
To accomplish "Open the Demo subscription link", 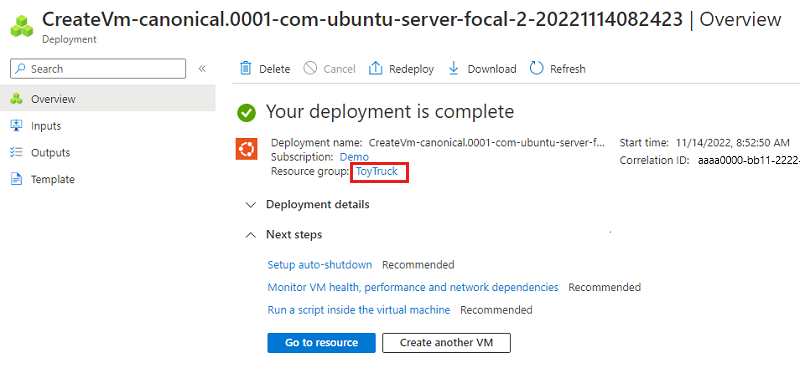I will click(354, 157).
